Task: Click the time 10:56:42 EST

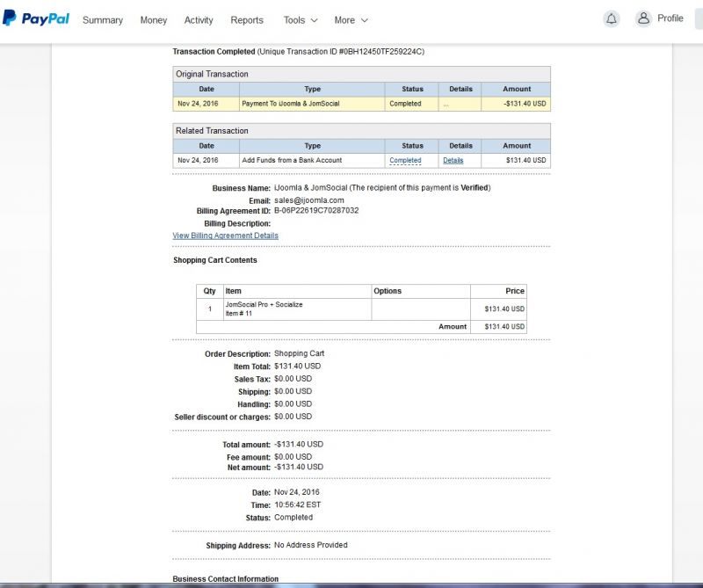Action: 298,505
